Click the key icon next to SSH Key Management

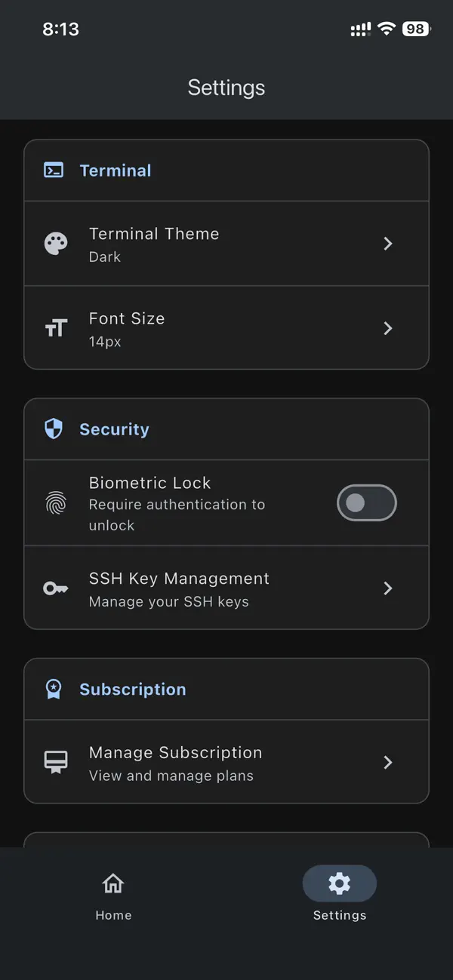(x=56, y=588)
